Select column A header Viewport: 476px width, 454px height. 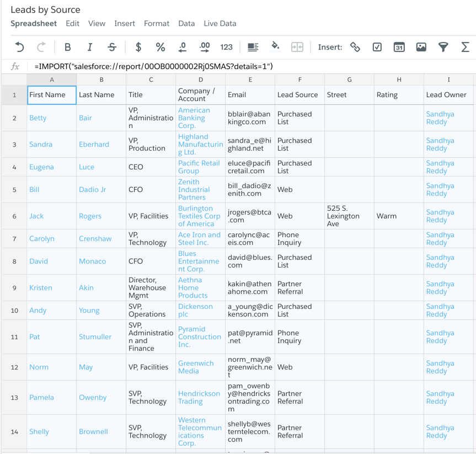(52, 79)
